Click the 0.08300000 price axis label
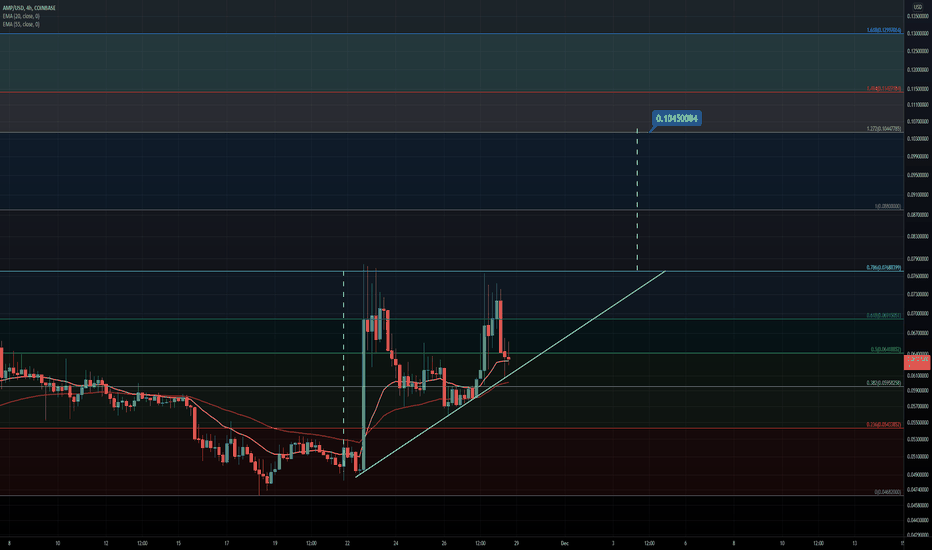The image size is (932, 550). pos(918,236)
